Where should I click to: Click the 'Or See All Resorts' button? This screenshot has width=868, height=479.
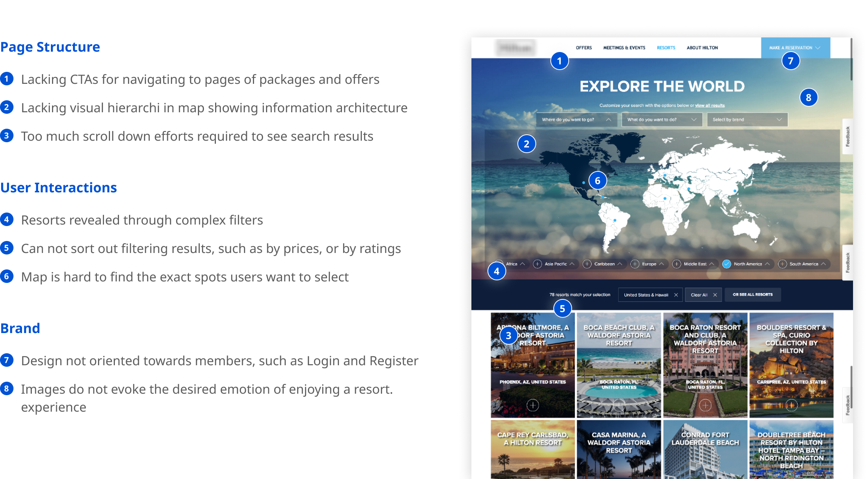753,295
